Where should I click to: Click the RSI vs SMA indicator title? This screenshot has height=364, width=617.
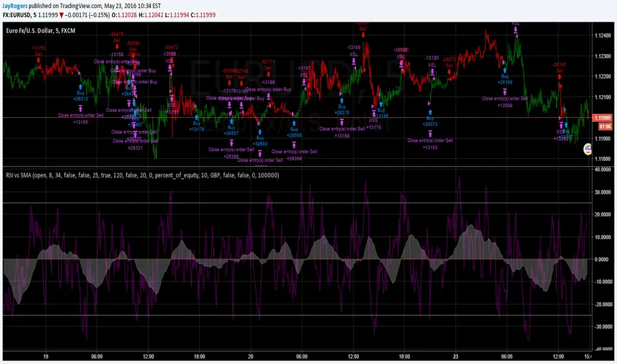coord(142,175)
